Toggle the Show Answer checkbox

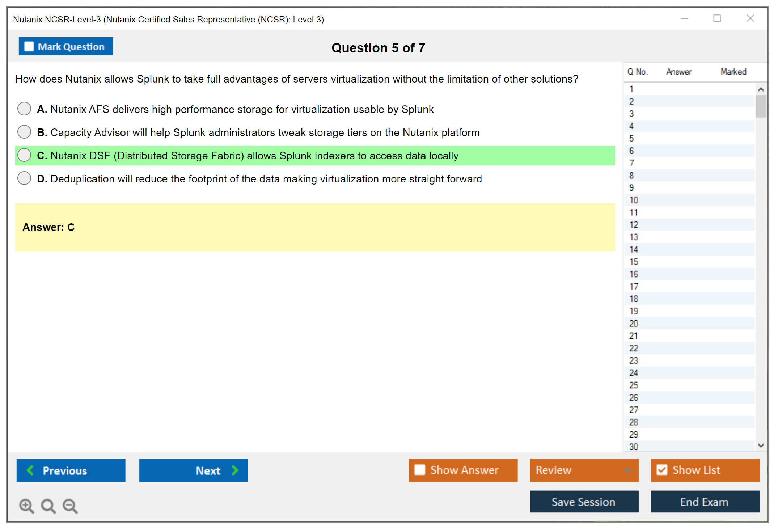pos(420,470)
